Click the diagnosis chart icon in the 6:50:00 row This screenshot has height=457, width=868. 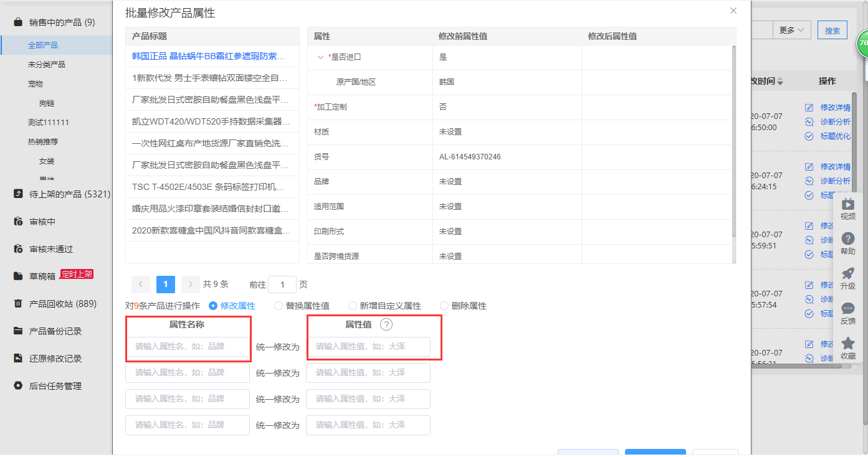click(809, 122)
